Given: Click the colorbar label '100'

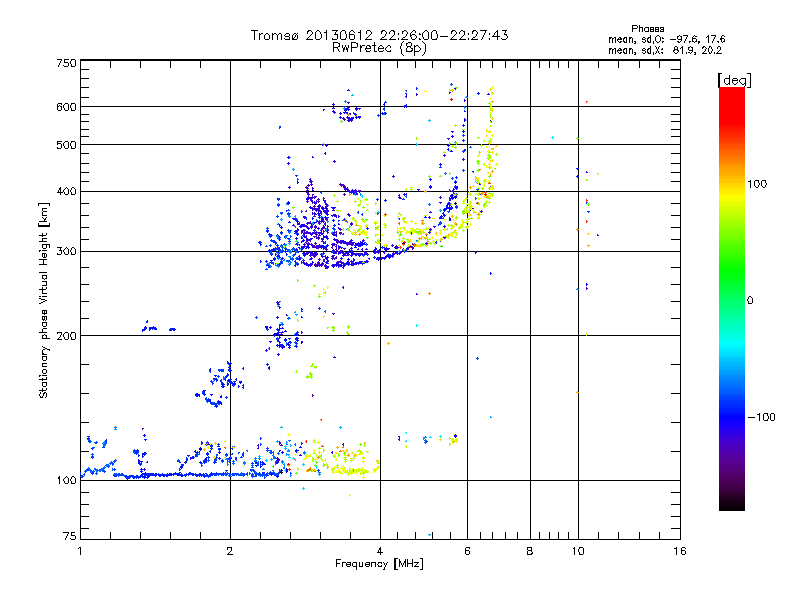Looking at the screenshot, I should click(757, 184).
